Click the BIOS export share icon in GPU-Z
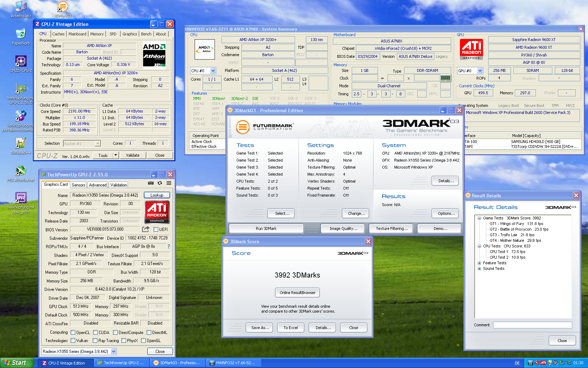 [146, 229]
